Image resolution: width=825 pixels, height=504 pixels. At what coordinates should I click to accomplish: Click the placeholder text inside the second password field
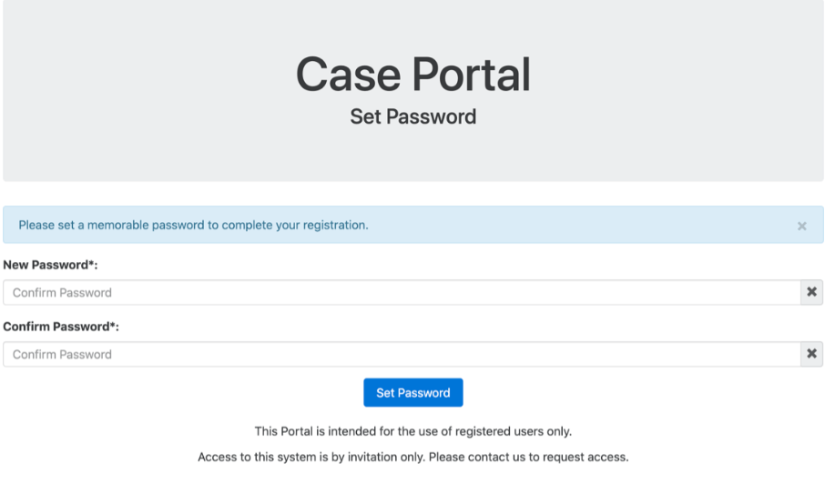click(62, 355)
